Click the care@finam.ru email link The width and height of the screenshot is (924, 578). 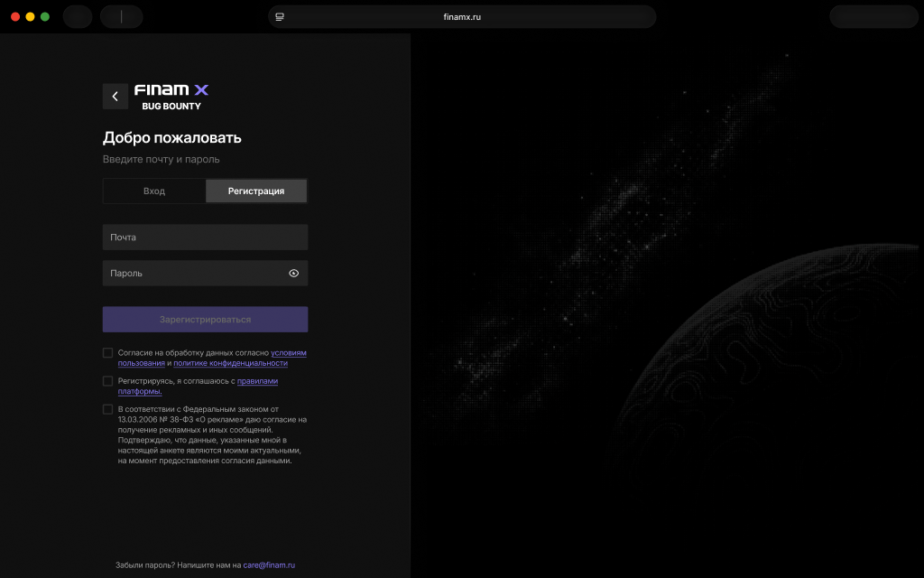269,565
